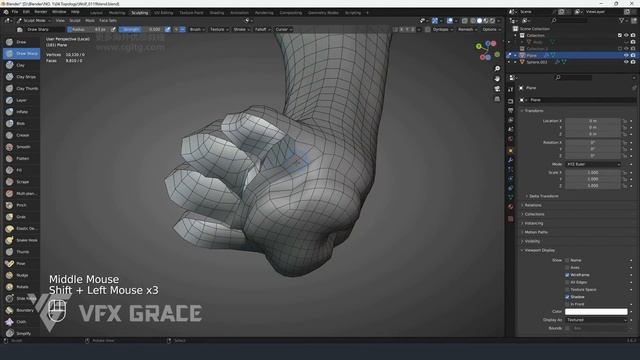Open the Falloff dropdown in header
640x360 pixels.
[262, 29]
